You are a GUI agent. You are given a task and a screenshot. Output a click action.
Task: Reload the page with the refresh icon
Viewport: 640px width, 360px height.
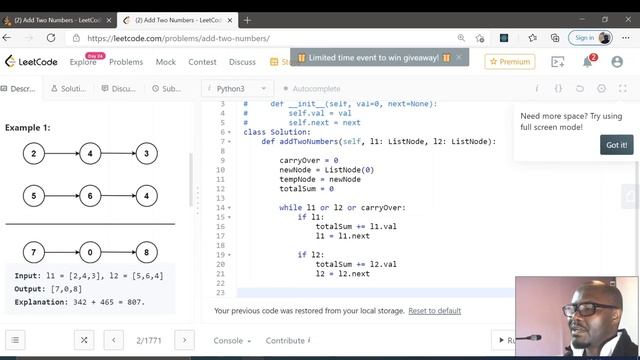[51, 38]
